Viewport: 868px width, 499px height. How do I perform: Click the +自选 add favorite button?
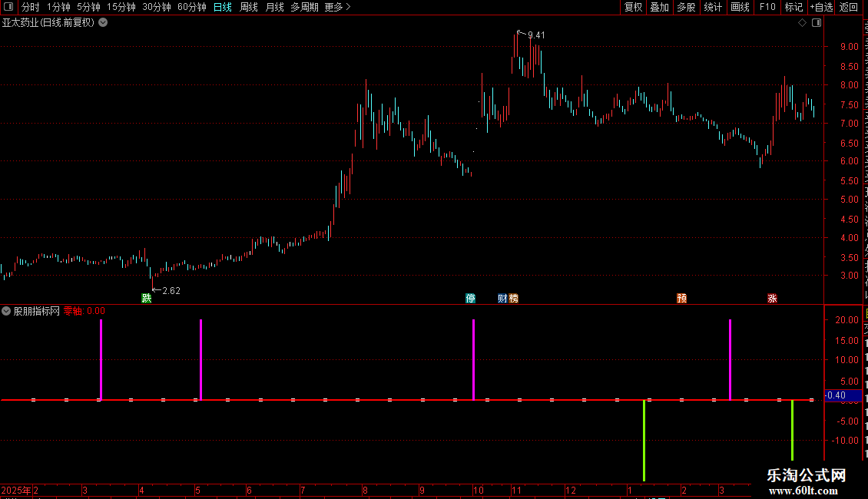[x=821, y=7]
